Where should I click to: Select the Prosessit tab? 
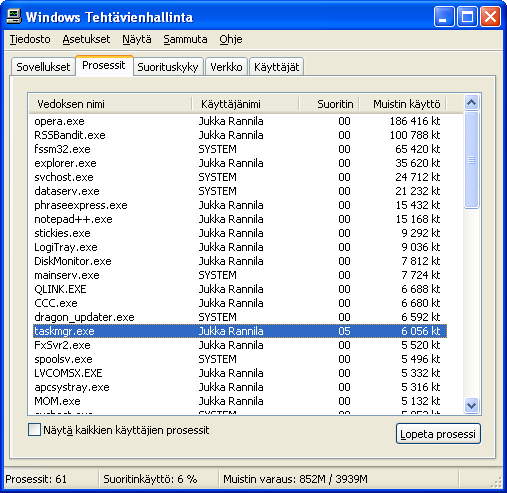[104, 65]
